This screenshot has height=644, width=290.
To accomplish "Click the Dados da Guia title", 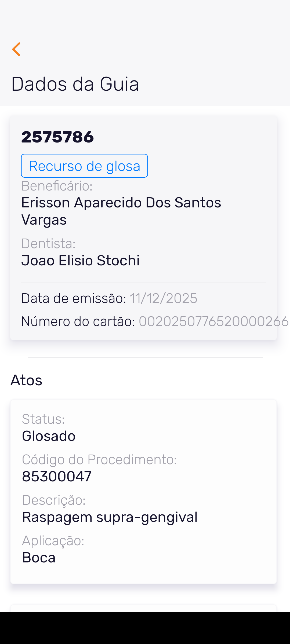I will click(x=75, y=84).
